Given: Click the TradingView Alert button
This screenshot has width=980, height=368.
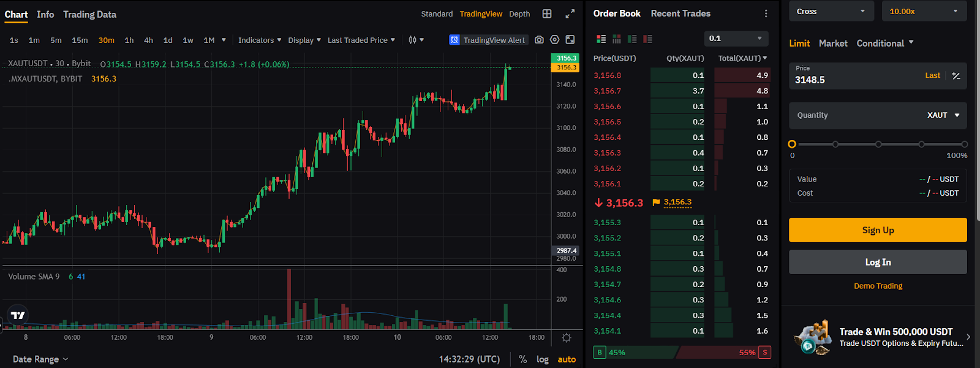Looking at the screenshot, I should [x=488, y=40].
